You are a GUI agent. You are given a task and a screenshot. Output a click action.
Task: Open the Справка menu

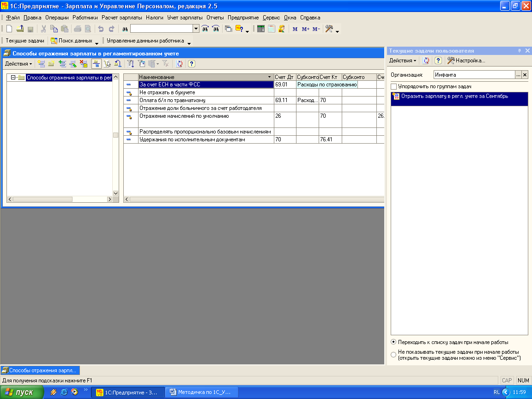click(310, 18)
